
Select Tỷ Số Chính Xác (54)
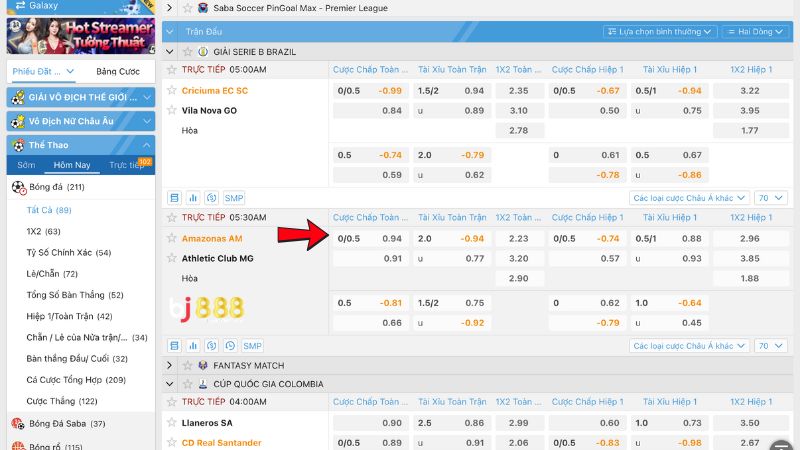click(x=69, y=253)
